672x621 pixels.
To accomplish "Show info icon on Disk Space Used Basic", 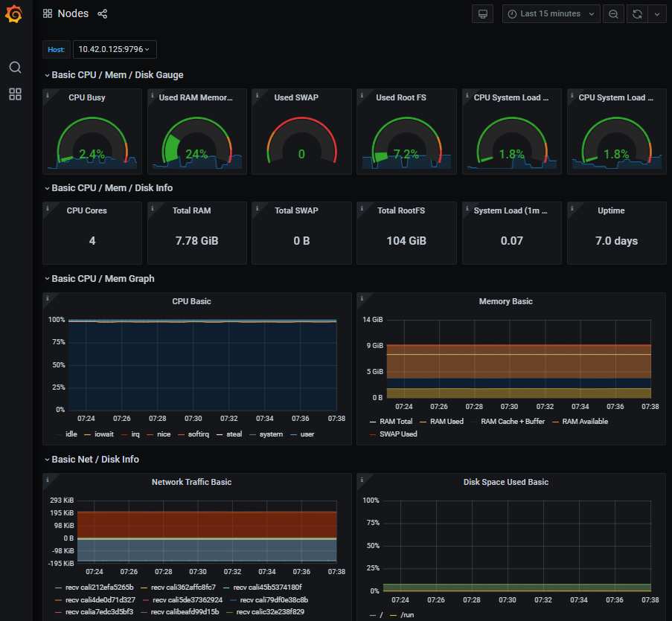I will (362, 480).
